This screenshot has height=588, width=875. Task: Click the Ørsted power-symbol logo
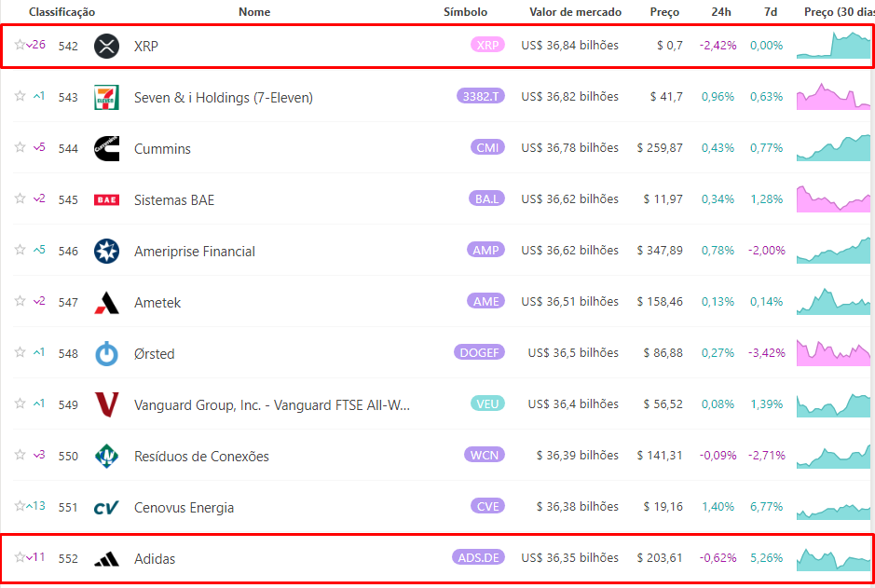coord(106,354)
